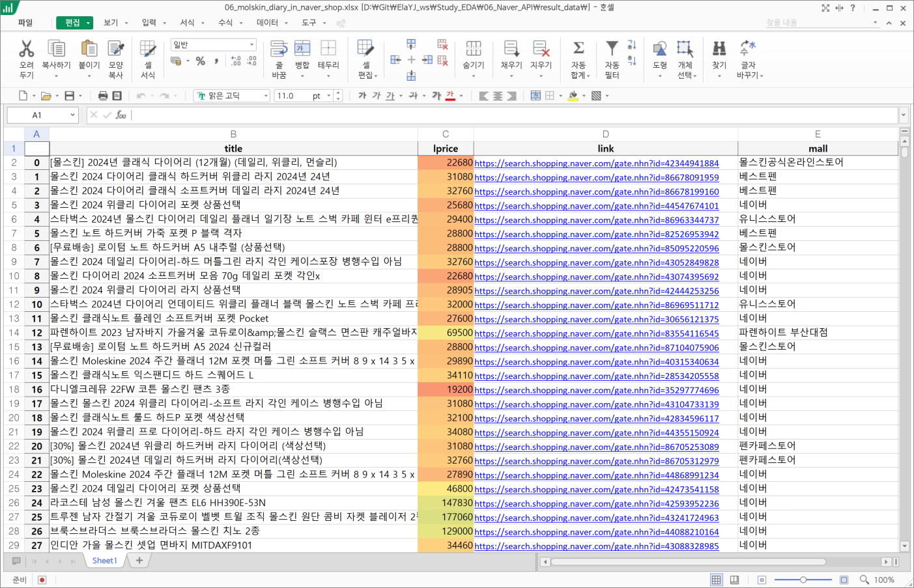Select the Sheet1 sheet tab
Image resolution: width=914 pixels, height=588 pixels.
click(104, 561)
